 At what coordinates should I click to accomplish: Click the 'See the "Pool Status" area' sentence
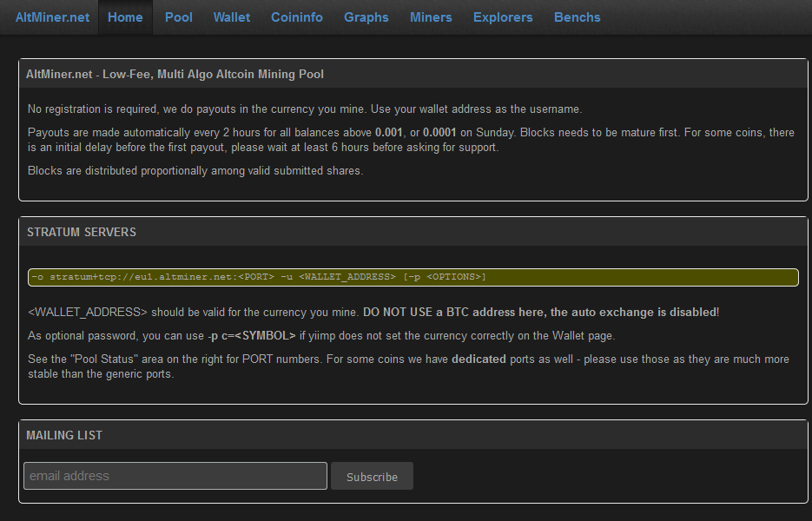pyautogui.click(x=408, y=366)
